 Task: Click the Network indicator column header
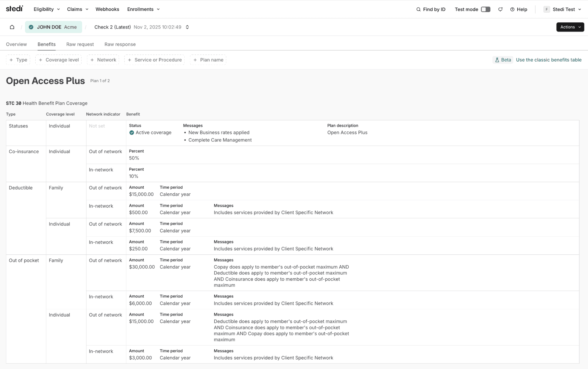103,114
